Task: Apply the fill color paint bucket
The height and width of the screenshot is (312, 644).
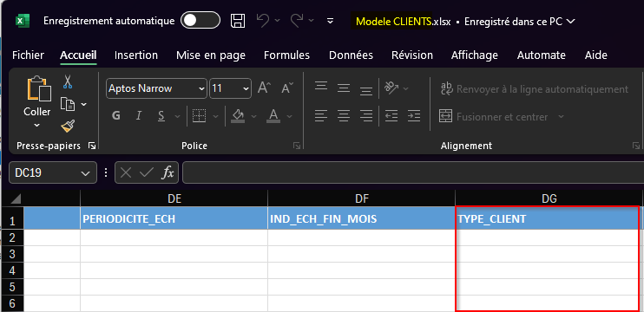Action: click(238, 116)
